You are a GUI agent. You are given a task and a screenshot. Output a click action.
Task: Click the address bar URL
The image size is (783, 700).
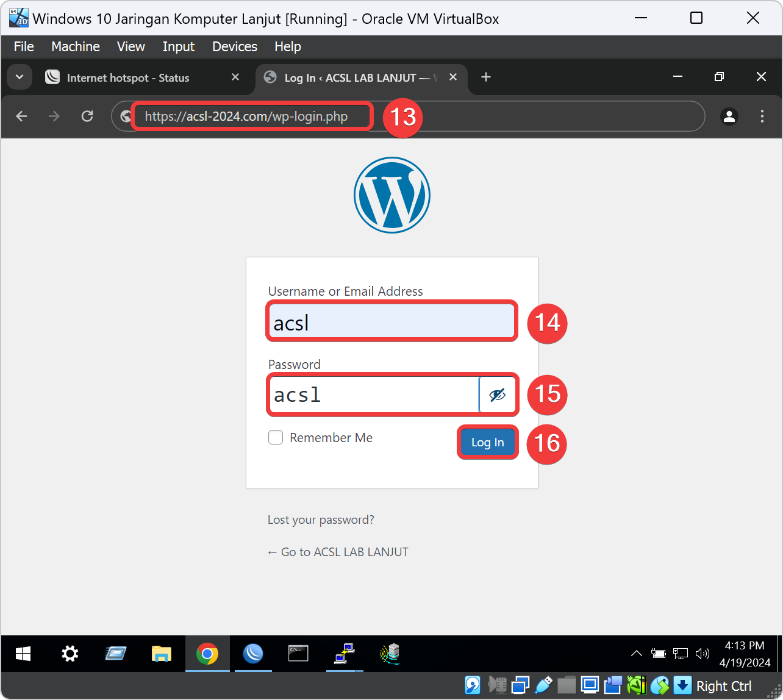(x=246, y=116)
